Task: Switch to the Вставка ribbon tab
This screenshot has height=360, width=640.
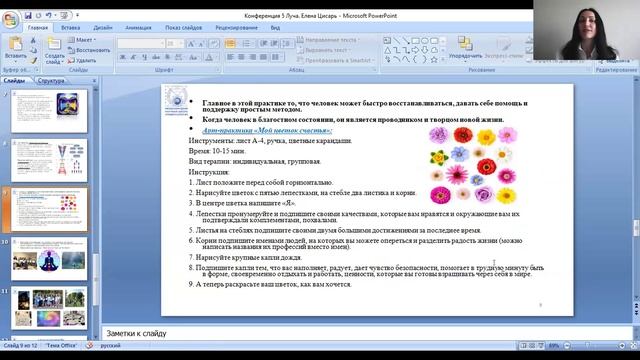Action: pyautogui.click(x=70, y=28)
